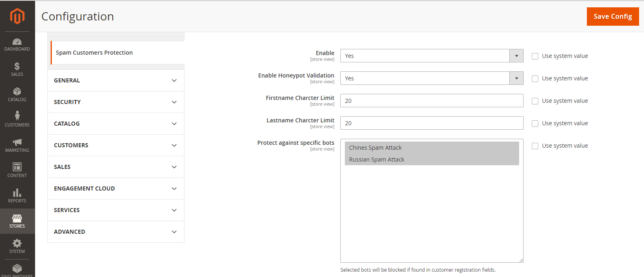
Task: Click the Save Config button
Action: pos(613,16)
